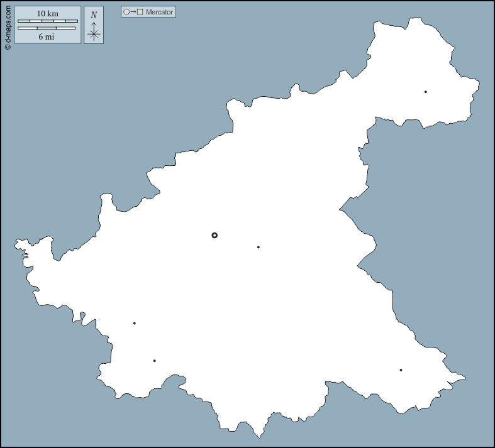Click the square symbol in the projection legend

pyautogui.click(x=140, y=12)
